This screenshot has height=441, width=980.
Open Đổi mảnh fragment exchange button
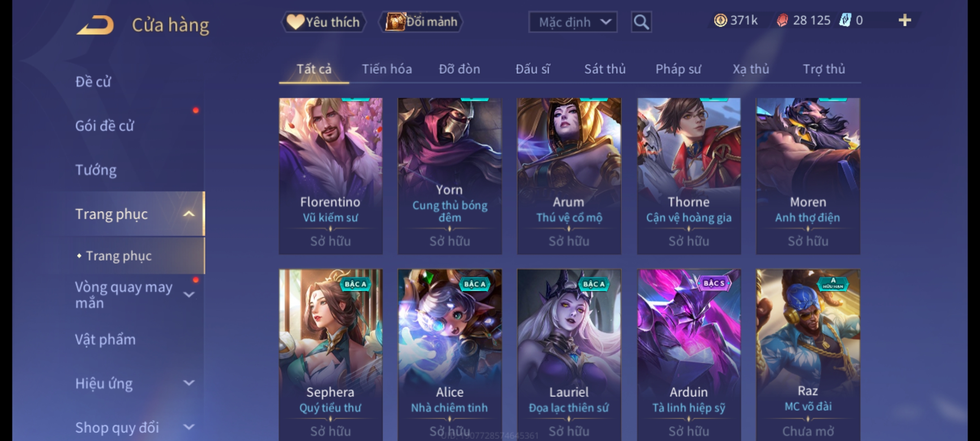click(421, 22)
